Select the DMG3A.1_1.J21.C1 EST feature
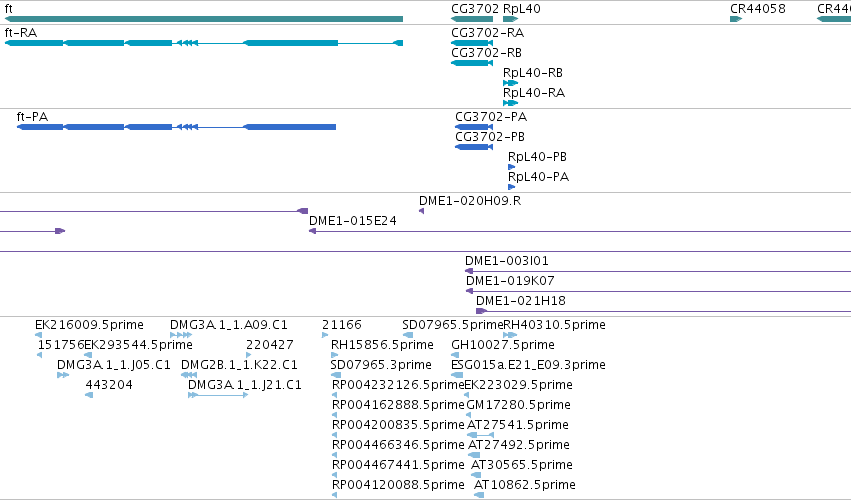Image resolution: width=851 pixels, height=500 pixels. click(x=218, y=395)
